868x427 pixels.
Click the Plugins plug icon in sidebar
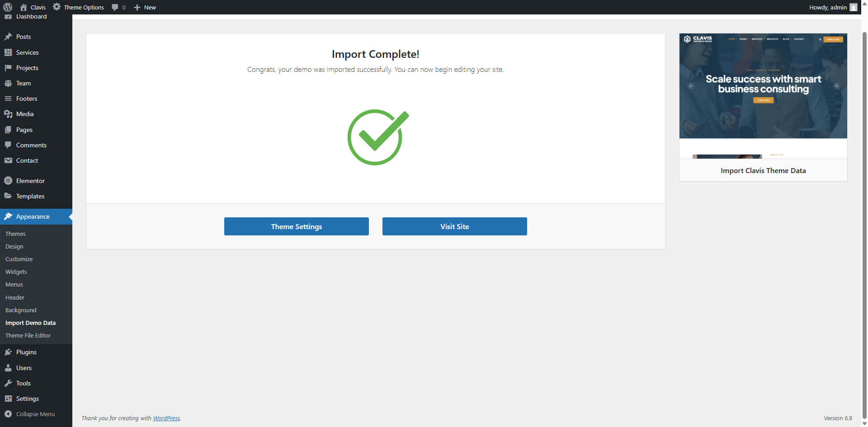click(x=8, y=352)
